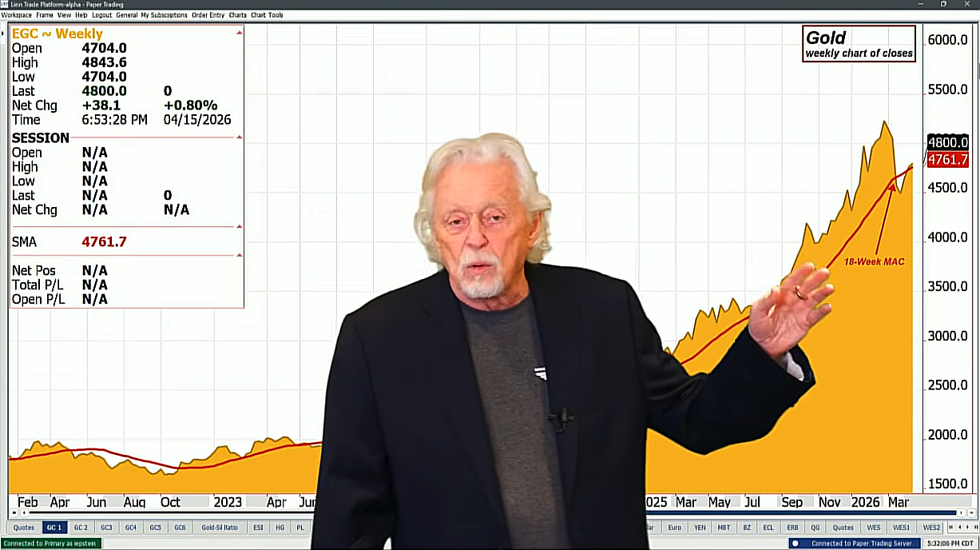Click the red 4761.7 SMA price label
The image size is (980, 550).
[x=947, y=159]
